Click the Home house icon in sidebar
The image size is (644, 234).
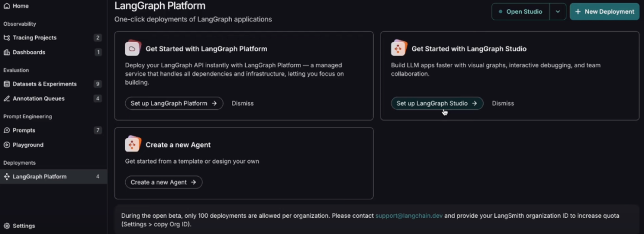tap(7, 6)
